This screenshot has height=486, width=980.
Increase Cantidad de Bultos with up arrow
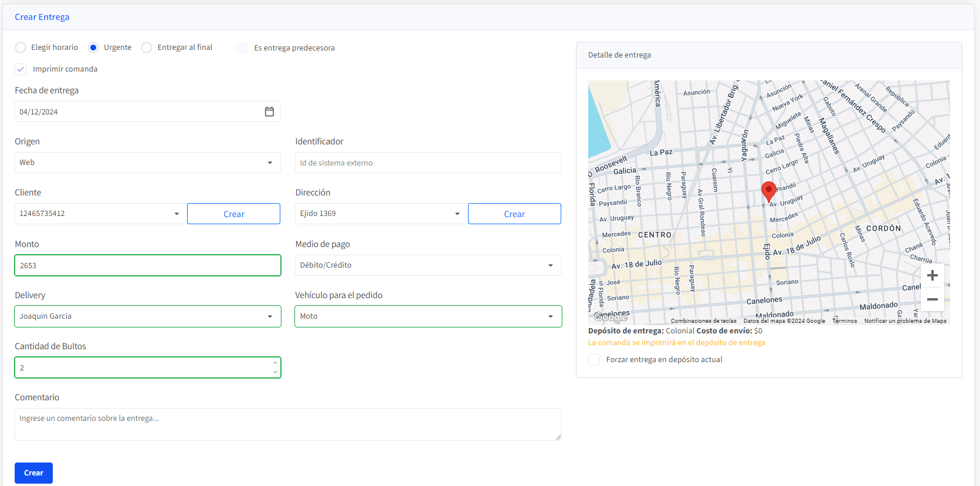click(275, 363)
